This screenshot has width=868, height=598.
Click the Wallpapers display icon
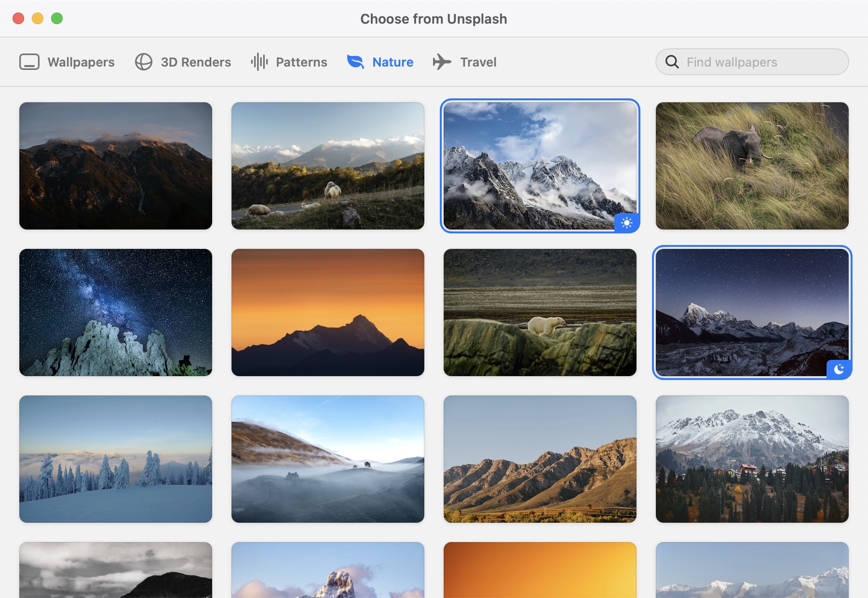click(x=29, y=62)
